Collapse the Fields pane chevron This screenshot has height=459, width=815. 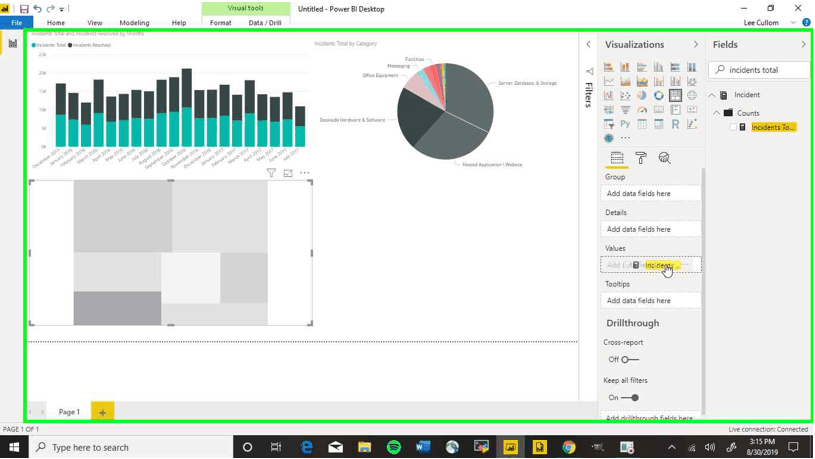coord(804,45)
